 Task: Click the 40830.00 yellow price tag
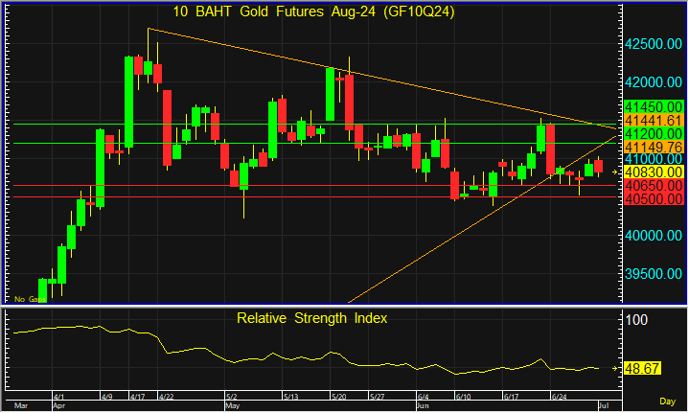(651, 172)
